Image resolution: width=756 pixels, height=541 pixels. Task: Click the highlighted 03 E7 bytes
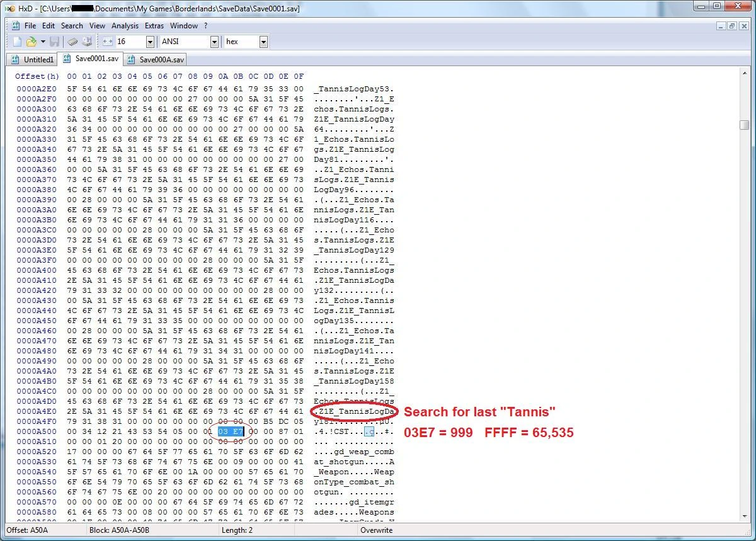coord(231,431)
